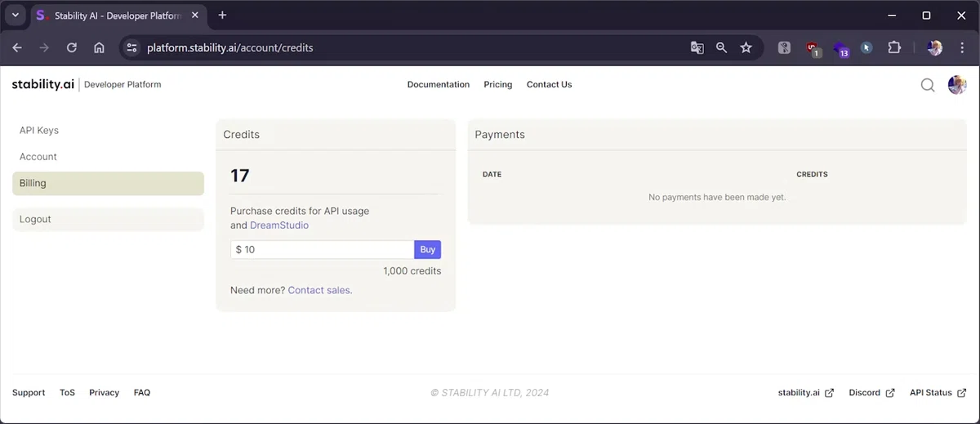Image resolution: width=980 pixels, height=424 pixels.
Task: Click Logout in the sidebar
Action: click(x=108, y=219)
